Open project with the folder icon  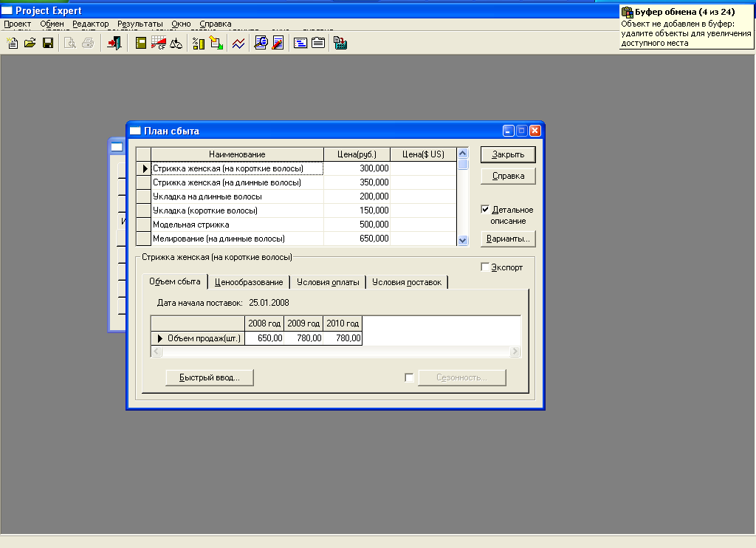click(30, 44)
